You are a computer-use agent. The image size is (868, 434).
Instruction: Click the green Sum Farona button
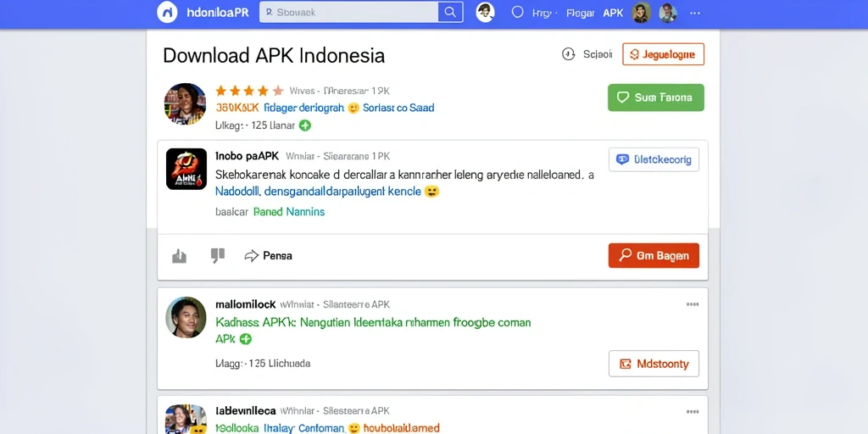coord(656,97)
